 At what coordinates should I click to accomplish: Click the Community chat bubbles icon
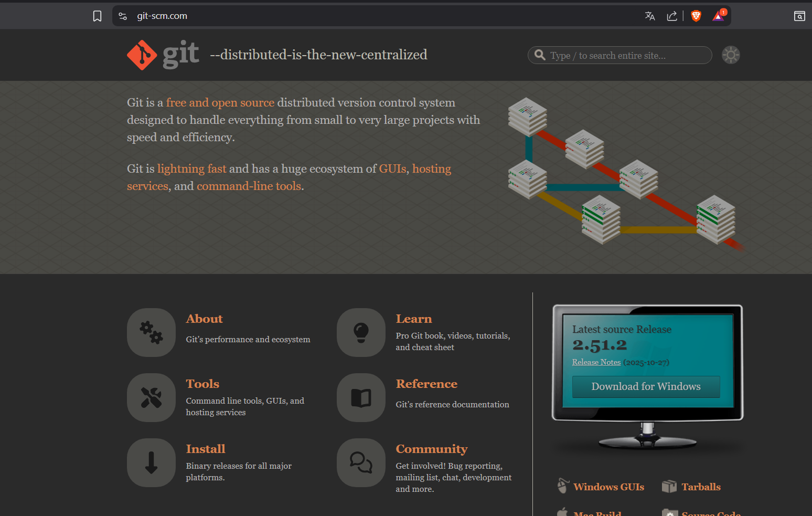tap(361, 462)
